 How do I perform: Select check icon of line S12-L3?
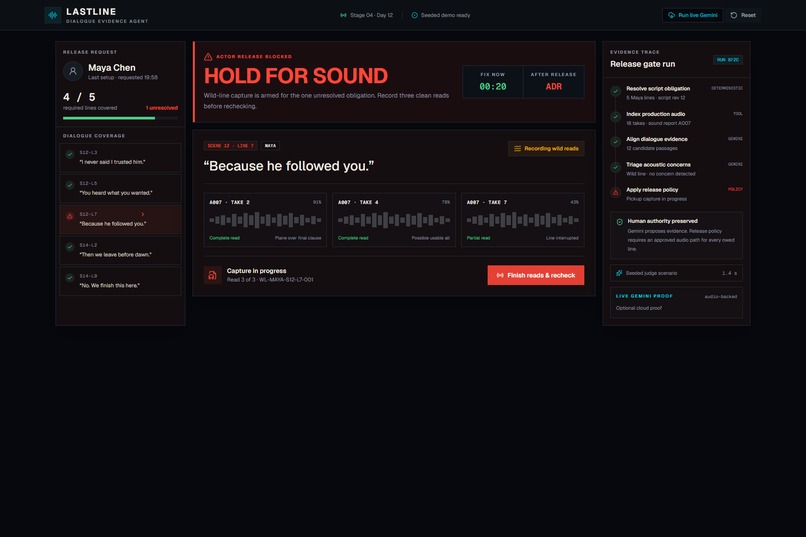70,154
